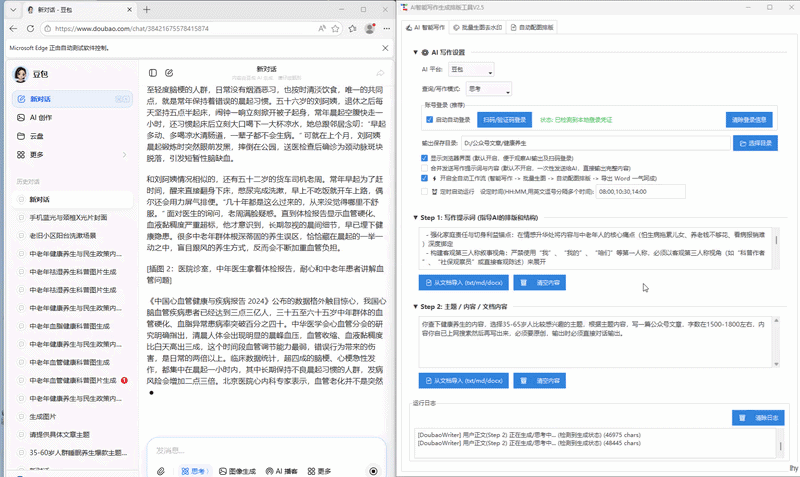Toggle Doubao sidebar collapse icon
800x477 pixels.
point(153,73)
